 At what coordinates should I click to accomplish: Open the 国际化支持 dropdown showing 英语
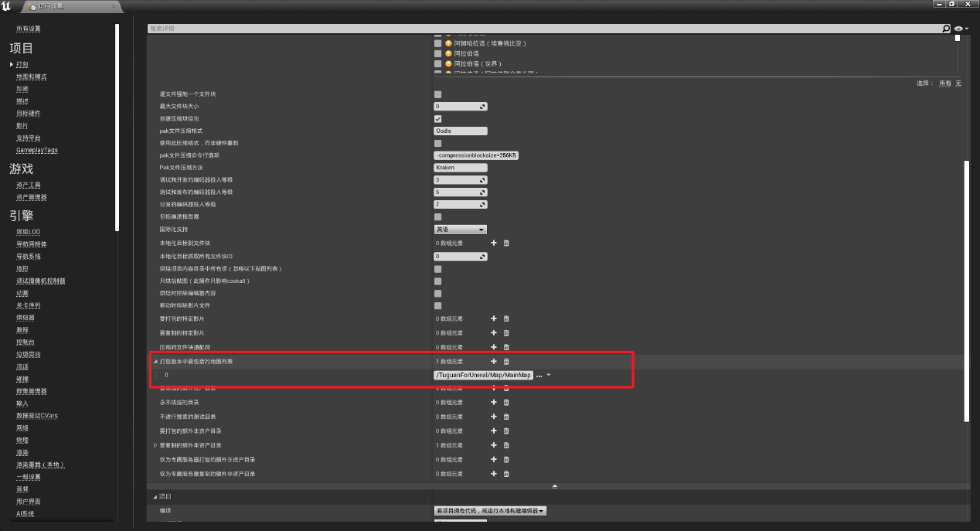(460, 230)
